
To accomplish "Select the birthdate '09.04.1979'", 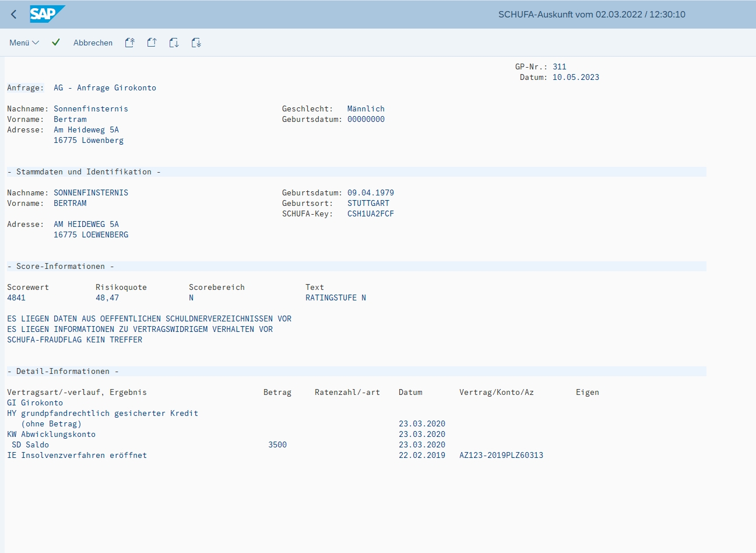I will click(x=371, y=192).
